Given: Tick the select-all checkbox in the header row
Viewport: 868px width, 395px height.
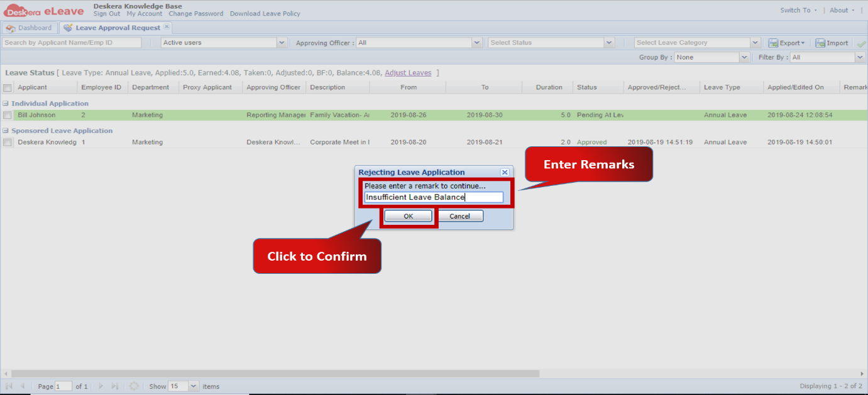Looking at the screenshot, I should click(x=8, y=87).
